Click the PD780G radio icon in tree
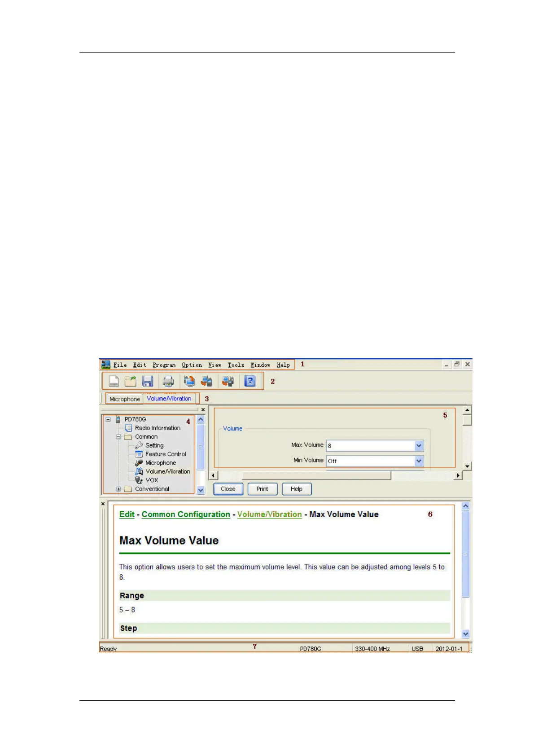 (x=118, y=419)
